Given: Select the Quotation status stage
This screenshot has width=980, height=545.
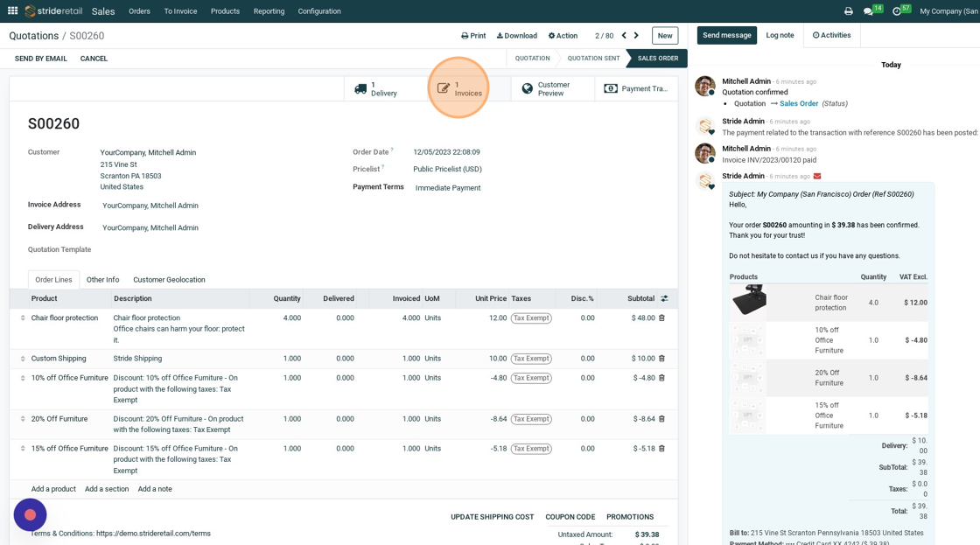Looking at the screenshot, I should pos(532,58).
